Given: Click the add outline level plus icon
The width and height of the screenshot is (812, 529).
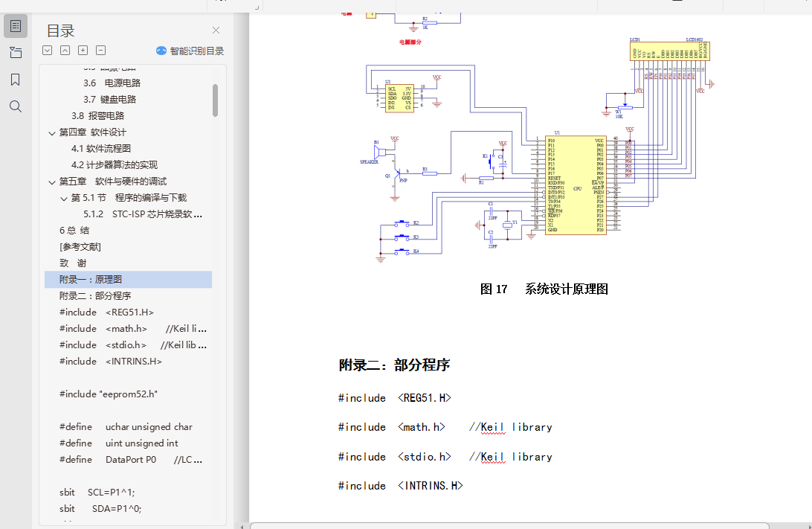Looking at the screenshot, I should [x=83, y=51].
